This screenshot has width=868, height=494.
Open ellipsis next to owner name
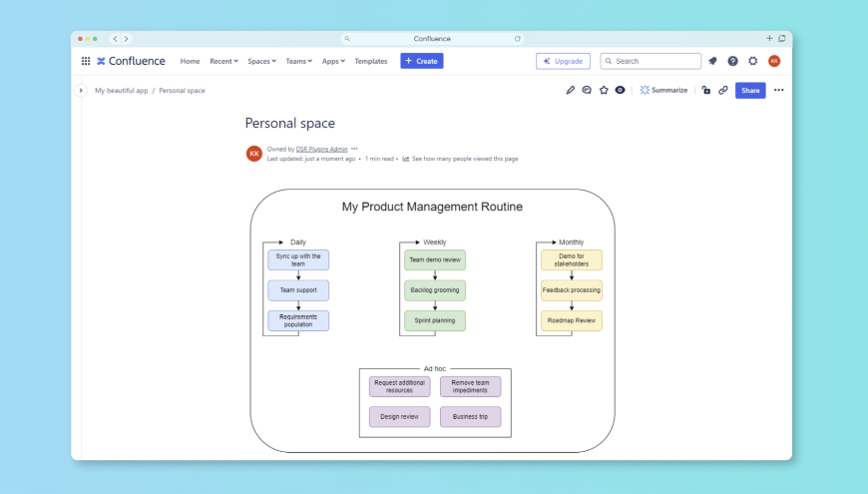354,149
